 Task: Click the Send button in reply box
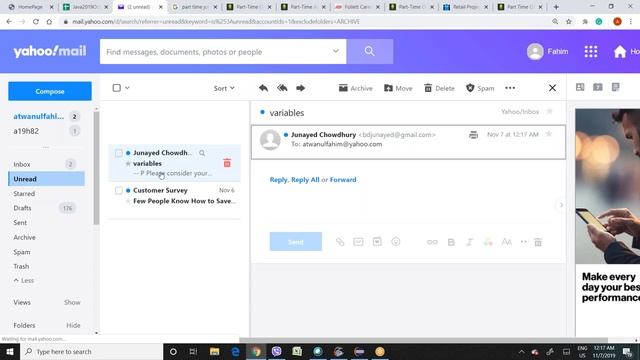tap(296, 242)
